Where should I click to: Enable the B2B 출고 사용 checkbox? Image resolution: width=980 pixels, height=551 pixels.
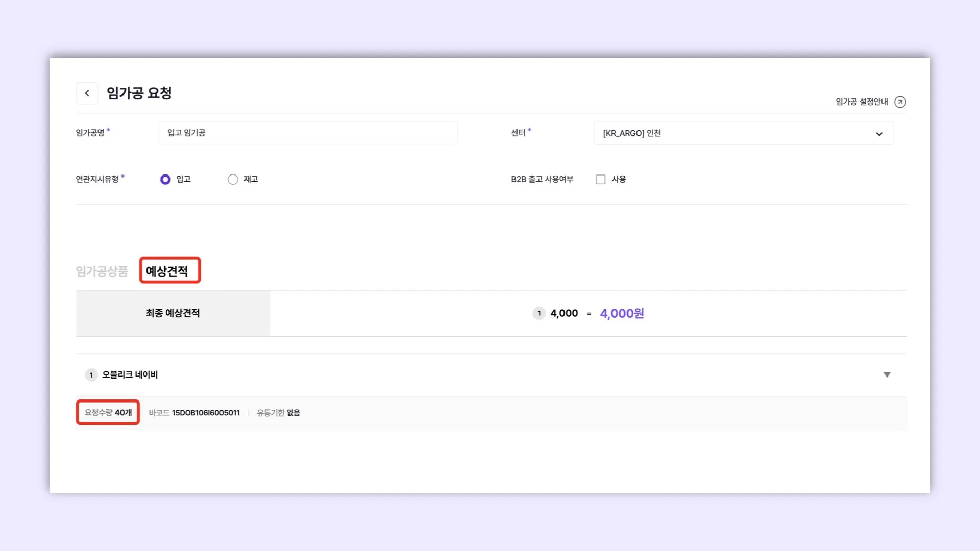(601, 180)
